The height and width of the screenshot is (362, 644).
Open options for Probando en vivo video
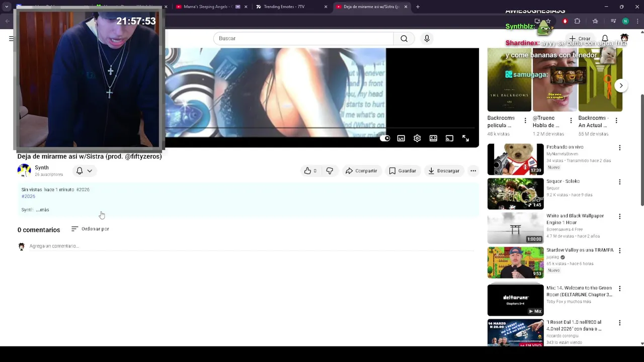pyautogui.click(x=619, y=148)
